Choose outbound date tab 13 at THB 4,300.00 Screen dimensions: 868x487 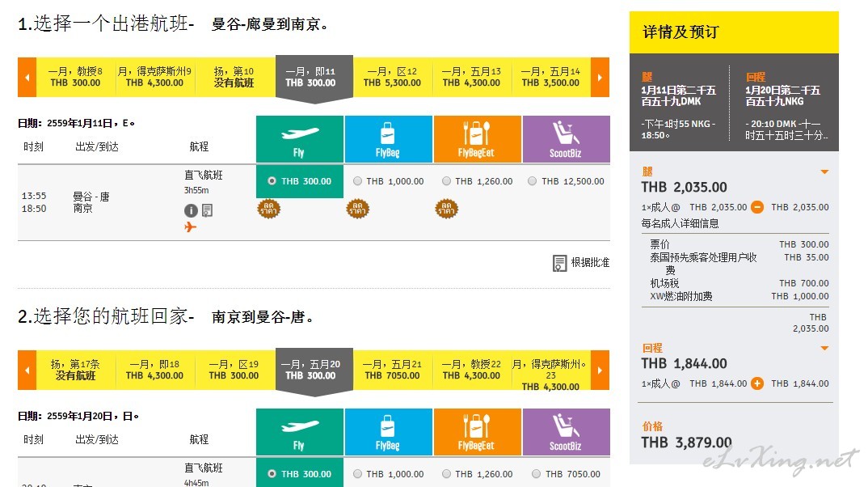click(472, 77)
